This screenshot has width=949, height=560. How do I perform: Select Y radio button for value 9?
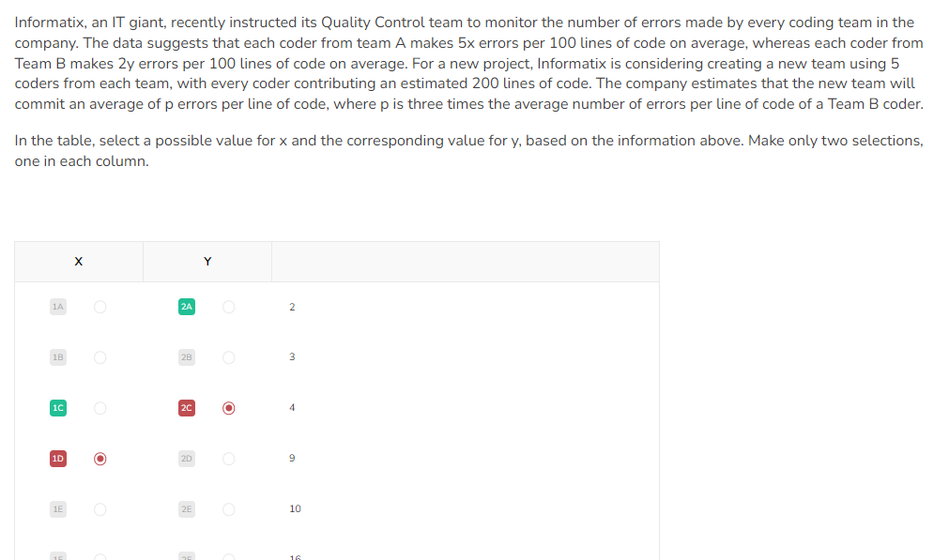point(229,459)
